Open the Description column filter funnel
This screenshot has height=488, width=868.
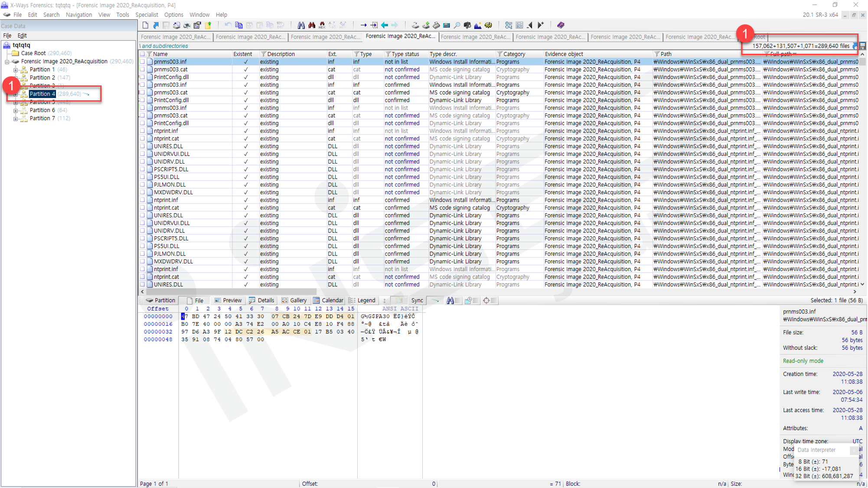point(263,54)
